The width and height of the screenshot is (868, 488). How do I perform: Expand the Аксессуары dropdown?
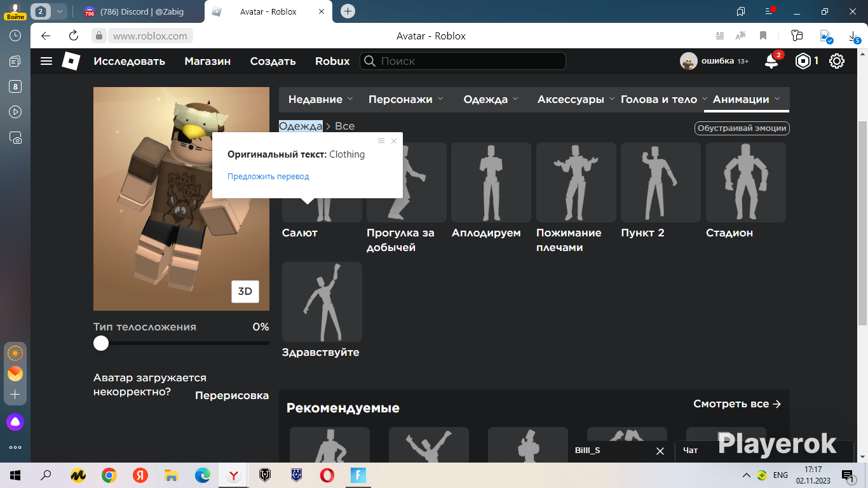click(576, 99)
